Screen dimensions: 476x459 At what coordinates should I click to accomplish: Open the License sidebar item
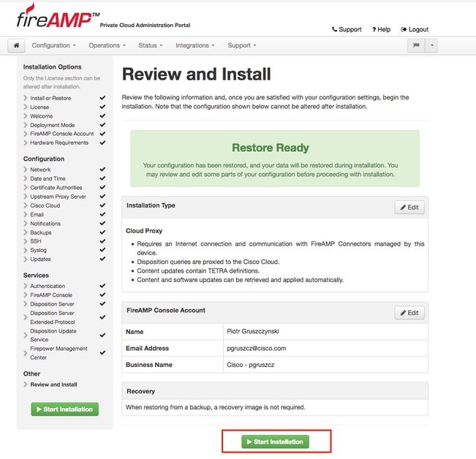pyautogui.click(x=39, y=107)
